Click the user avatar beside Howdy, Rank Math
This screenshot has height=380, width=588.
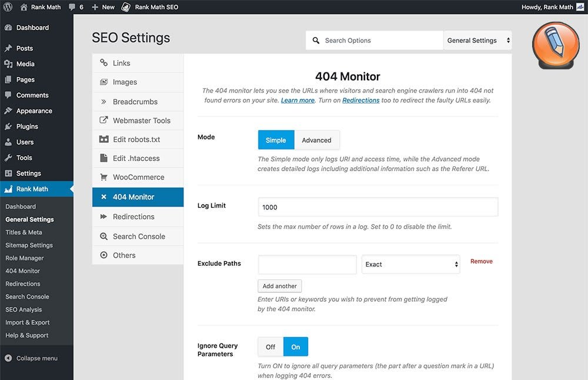click(x=580, y=6)
